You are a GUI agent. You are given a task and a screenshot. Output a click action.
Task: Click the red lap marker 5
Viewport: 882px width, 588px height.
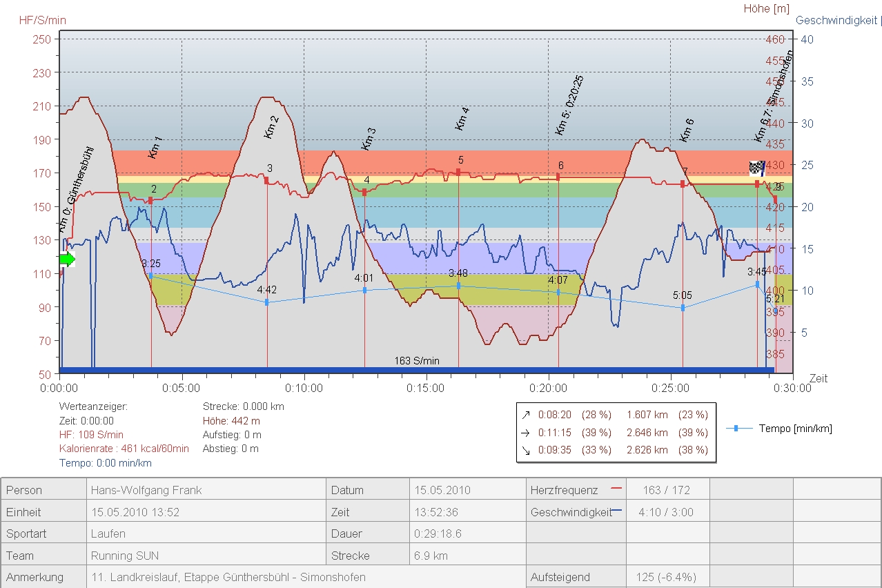point(458,172)
